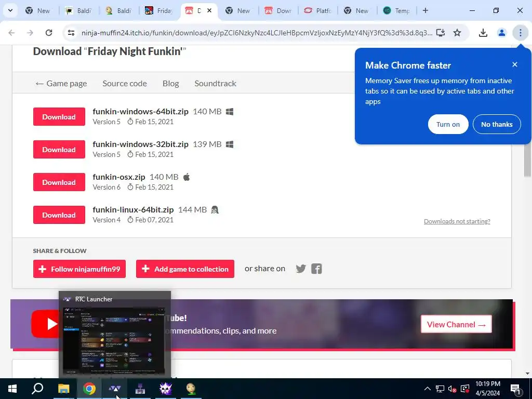Download funkin-windows-32bit.zip
Screen dimensions: 532x399
(59, 149)
